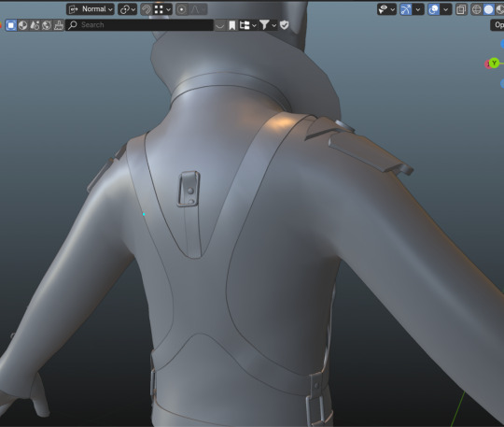Click the green Y axis gizmo ball
This screenshot has width=504, height=427.
[x=494, y=63]
